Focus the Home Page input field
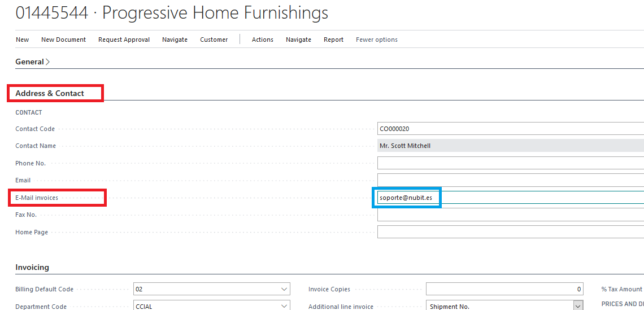This screenshot has width=644, height=310. [x=511, y=232]
